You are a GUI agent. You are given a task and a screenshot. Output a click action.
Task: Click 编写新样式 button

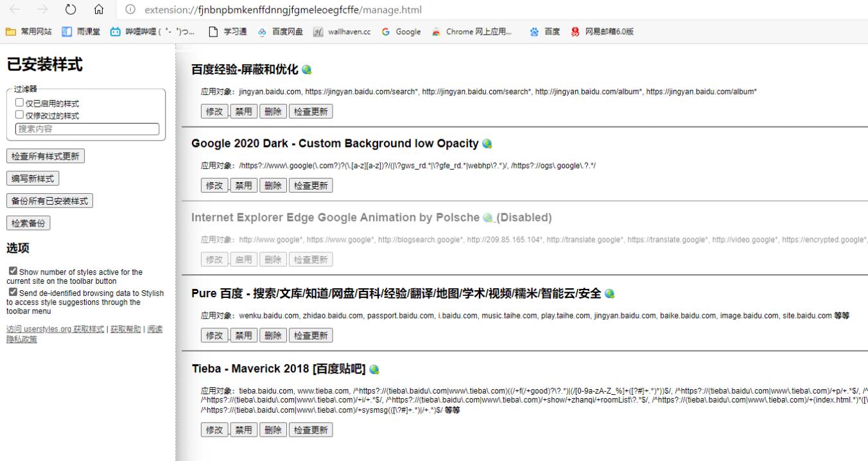(33, 178)
